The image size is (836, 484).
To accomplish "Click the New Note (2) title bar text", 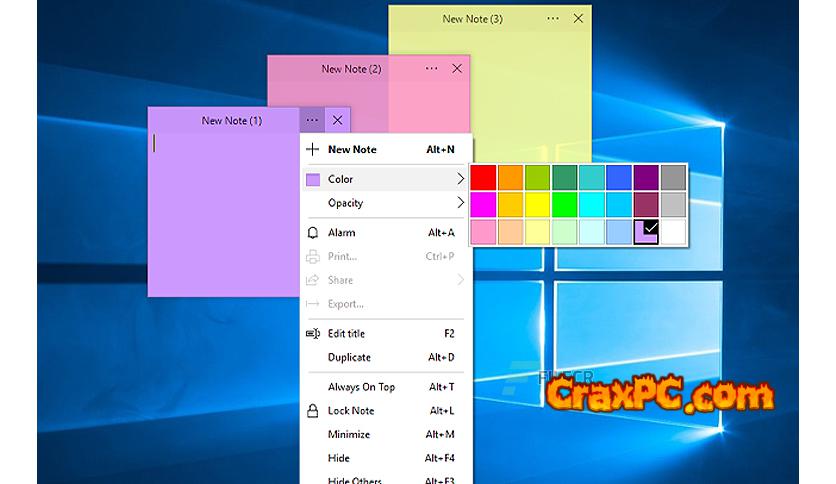I will 351,69.
